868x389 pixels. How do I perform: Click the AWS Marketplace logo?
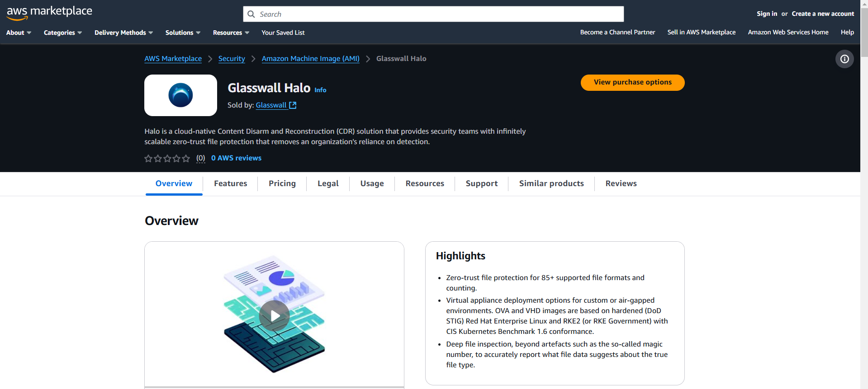[49, 12]
